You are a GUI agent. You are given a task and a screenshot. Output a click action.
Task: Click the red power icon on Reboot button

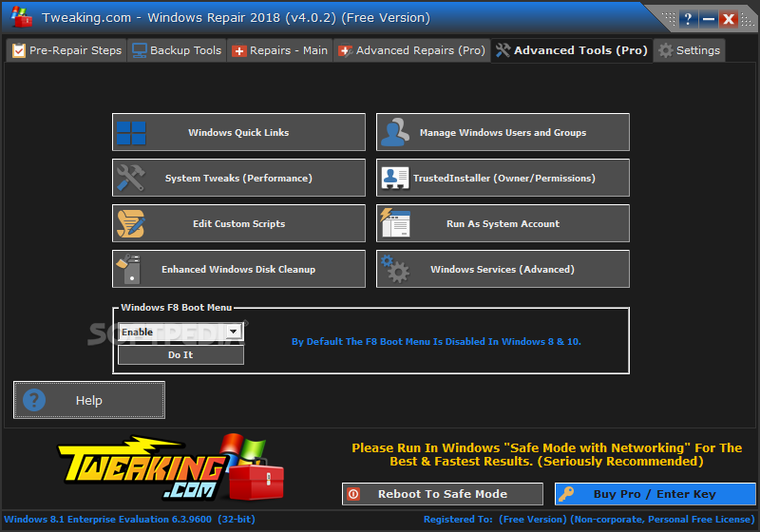(353, 494)
